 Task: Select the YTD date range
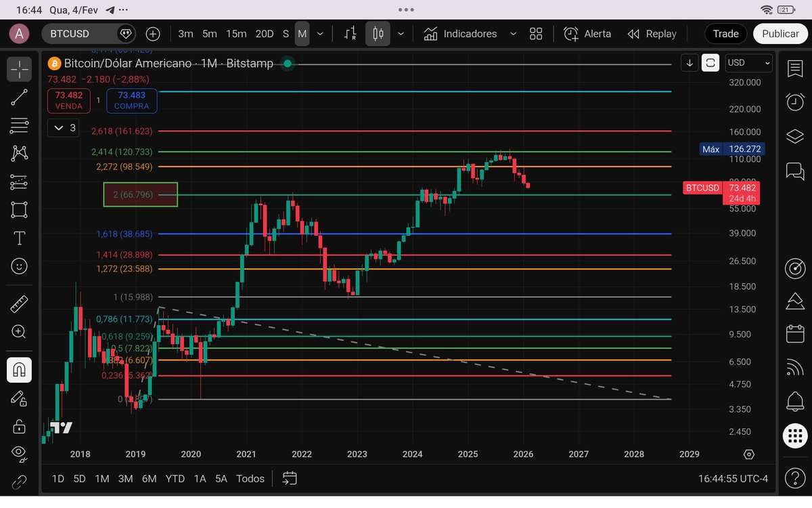click(175, 479)
